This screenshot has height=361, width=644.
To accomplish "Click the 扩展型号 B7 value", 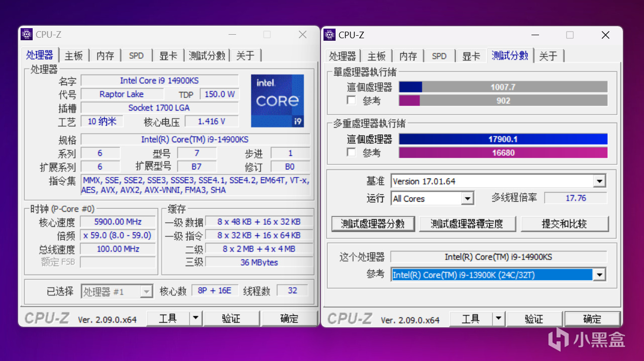I will click(x=197, y=167).
